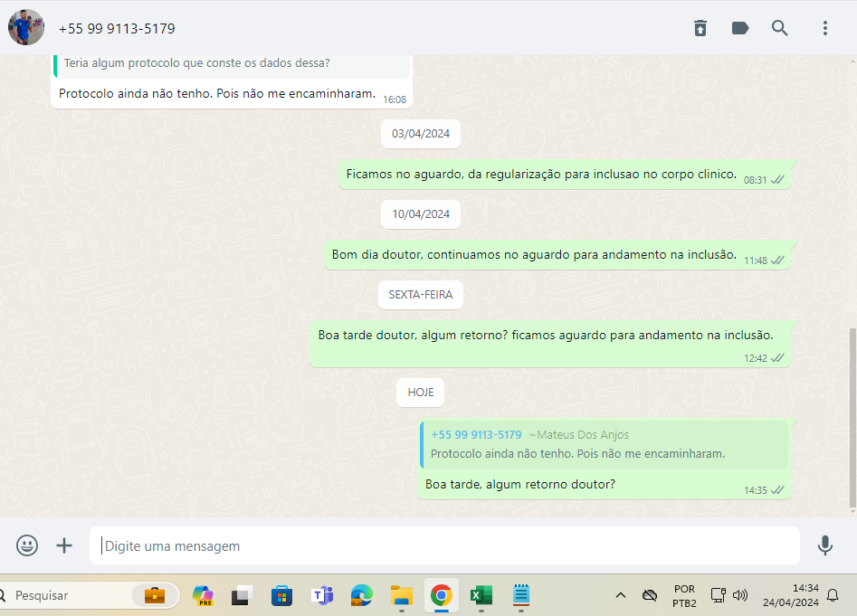Image resolution: width=857 pixels, height=616 pixels.
Task: Click the HOJE date badge
Action: tap(420, 393)
